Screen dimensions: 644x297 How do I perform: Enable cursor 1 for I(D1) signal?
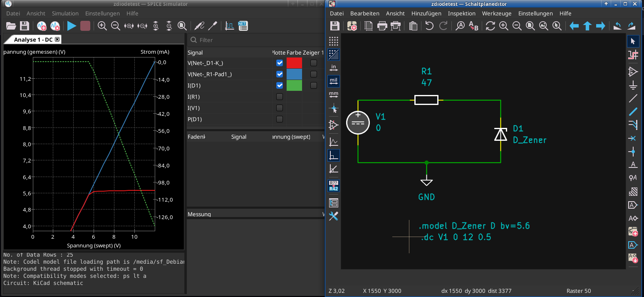coord(313,85)
